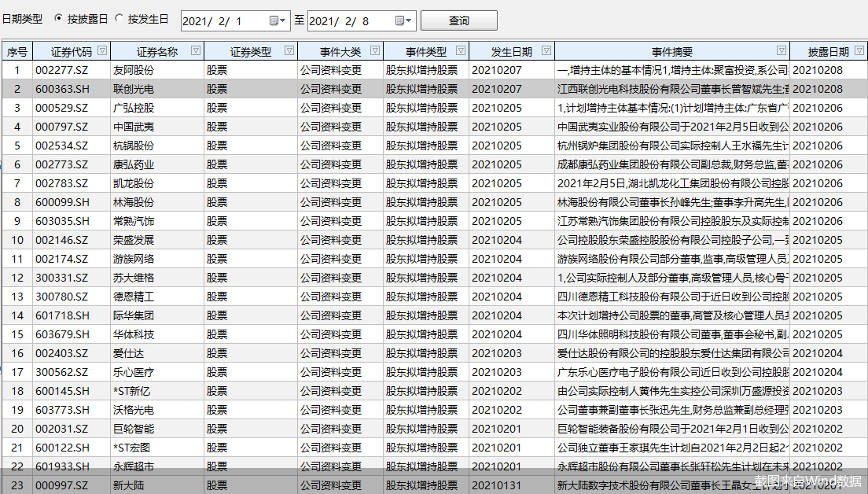Open filter for 事件大类 column

tap(375, 50)
